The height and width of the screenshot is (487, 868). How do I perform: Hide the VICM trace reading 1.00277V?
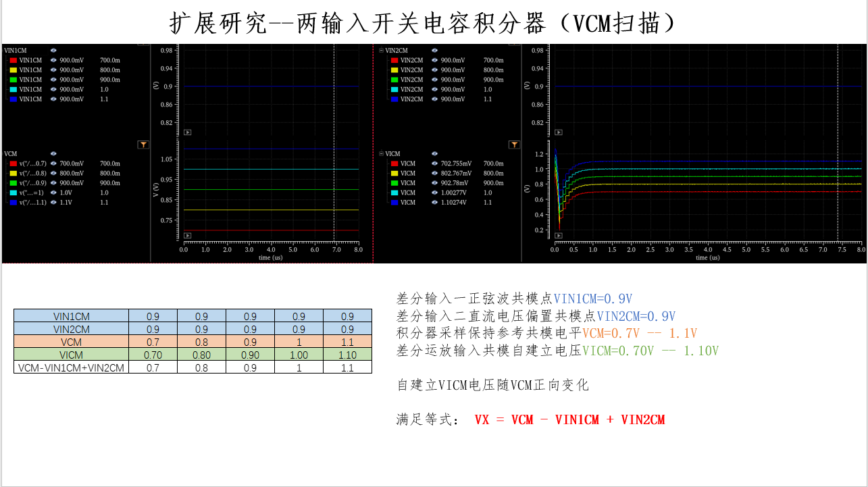coord(434,193)
